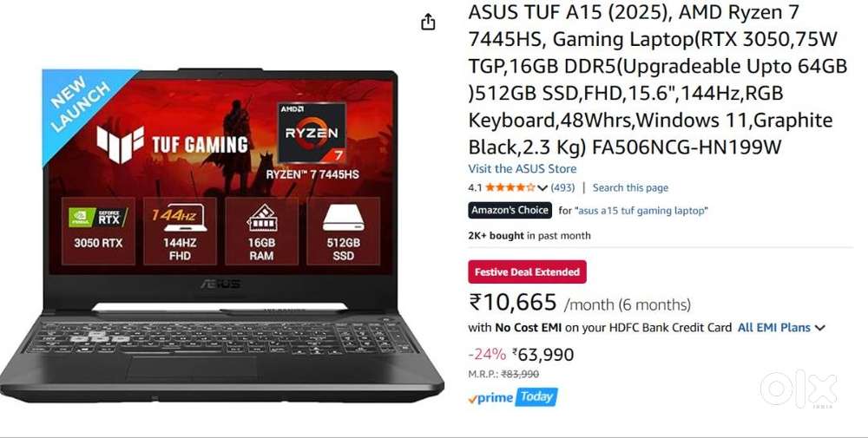The height and width of the screenshot is (438, 868).
Task: Click the AMD Ryzen 7 badge on image
Action: (312, 133)
